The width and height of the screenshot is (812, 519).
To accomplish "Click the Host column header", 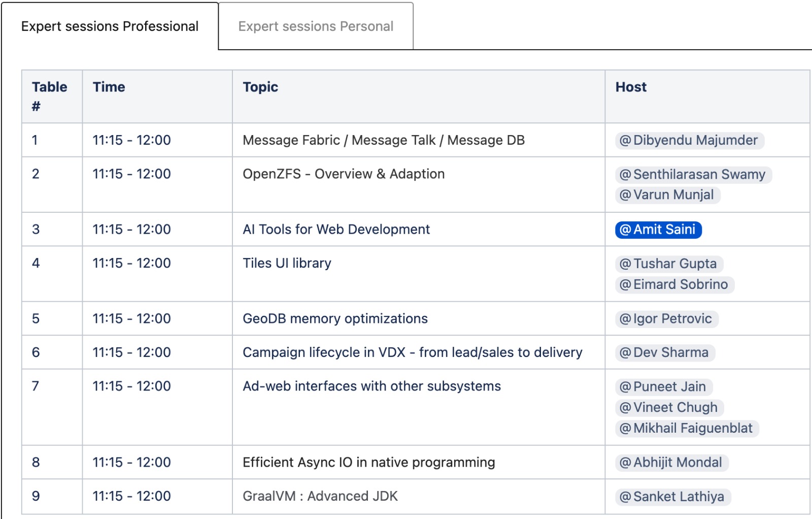I will (631, 87).
